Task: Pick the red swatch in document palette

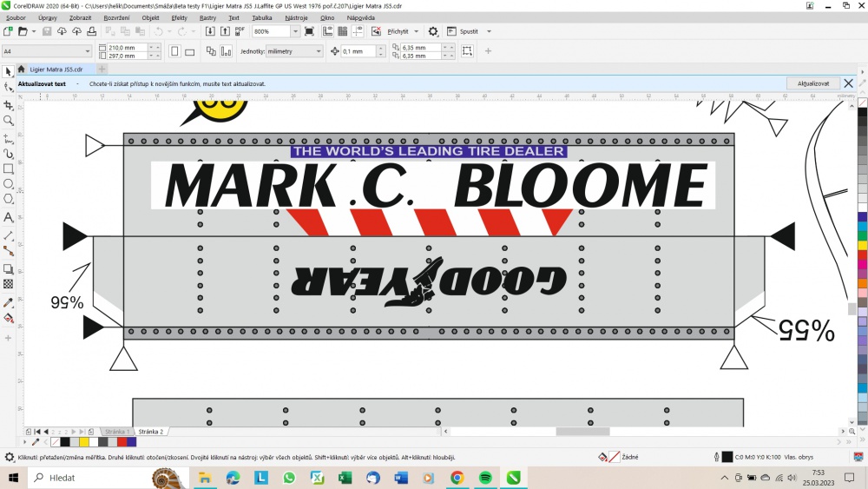Action: (x=122, y=442)
